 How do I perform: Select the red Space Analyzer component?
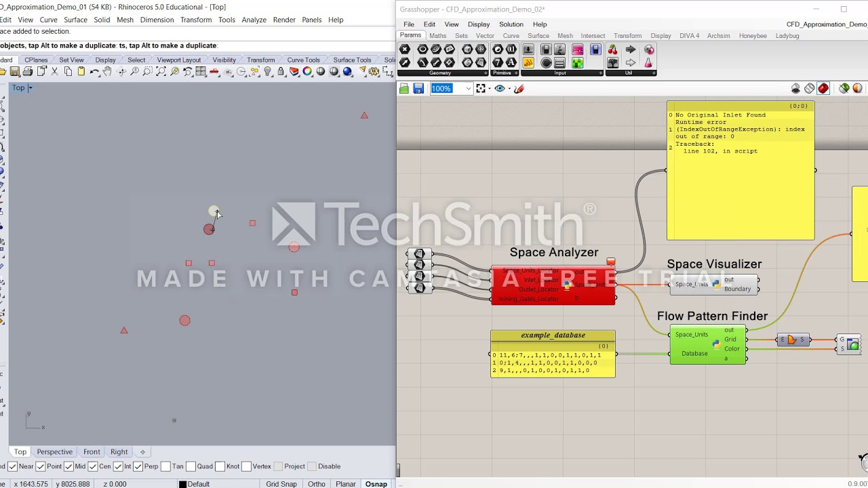(x=553, y=285)
